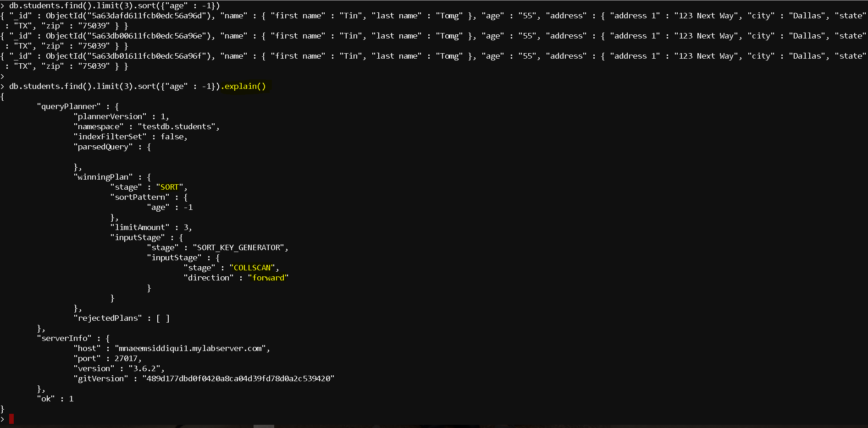Screen dimensions: 868x428
Task: Click the host name mnaeemsiddiqui1.mylabserver.com
Action: [x=190, y=348]
